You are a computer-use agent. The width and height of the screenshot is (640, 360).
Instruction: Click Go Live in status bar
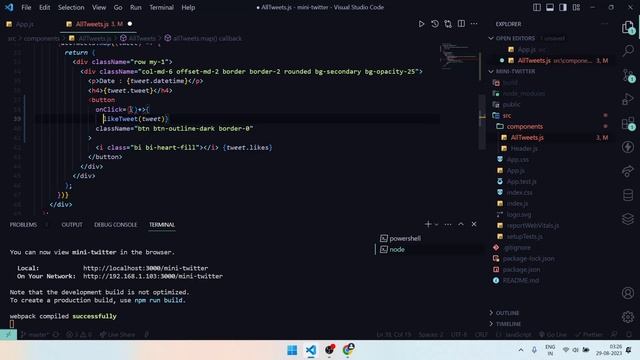pos(553,334)
